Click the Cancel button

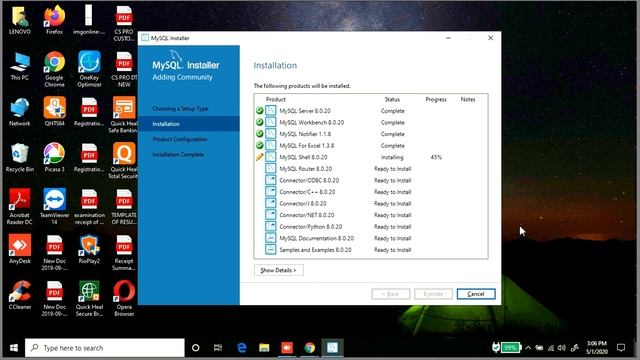coord(476,294)
